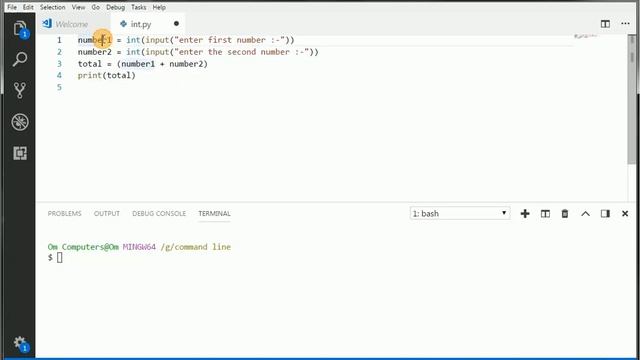The height and width of the screenshot is (360, 640).
Task: Open the Source Control view icon
Action: click(20, 91)
